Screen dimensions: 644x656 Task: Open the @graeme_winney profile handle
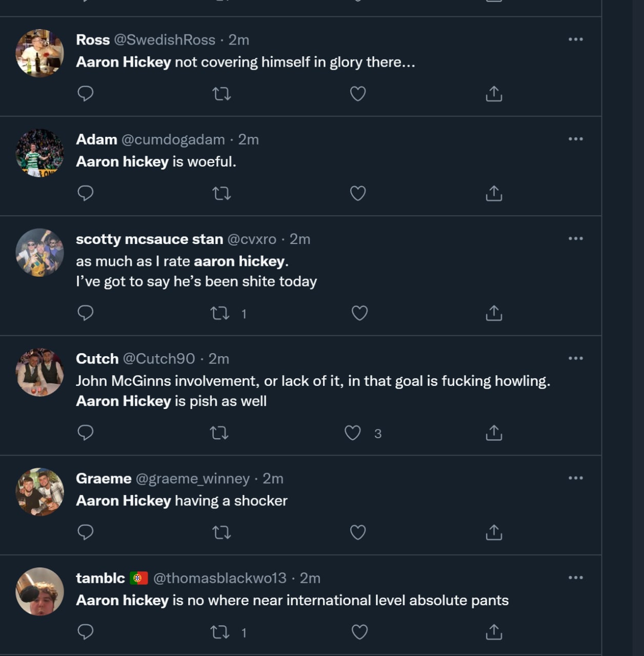192,479
